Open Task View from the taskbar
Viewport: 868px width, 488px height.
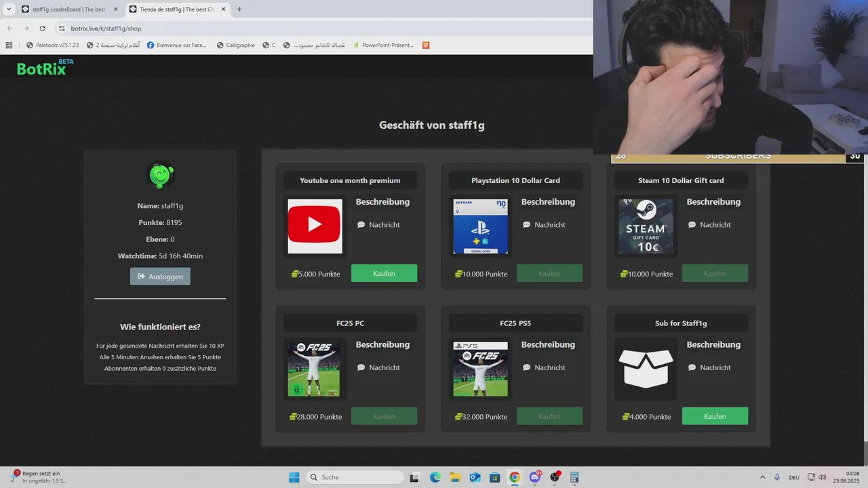pyautogui.click(x=414, y=477)
